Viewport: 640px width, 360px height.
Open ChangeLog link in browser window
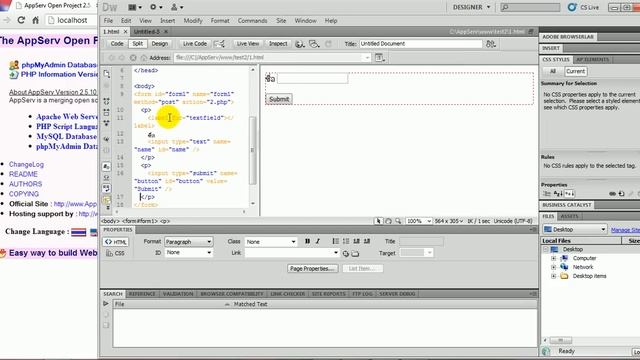(x=26, y=164)
